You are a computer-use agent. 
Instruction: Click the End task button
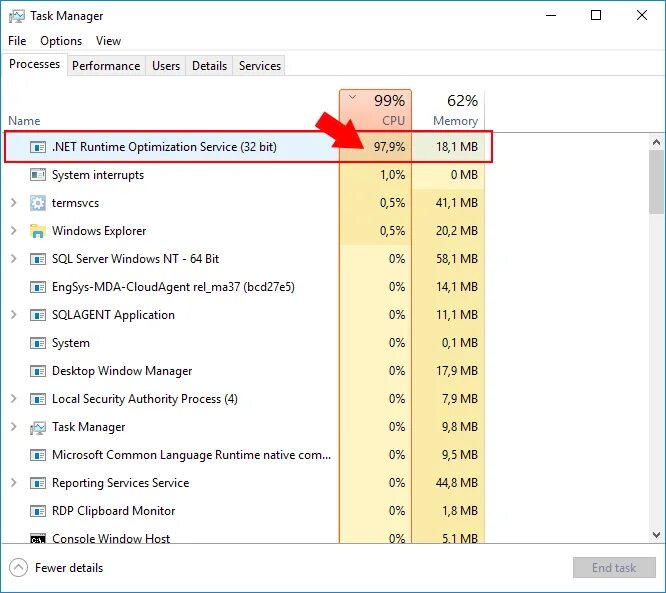[x=614, y=568]
